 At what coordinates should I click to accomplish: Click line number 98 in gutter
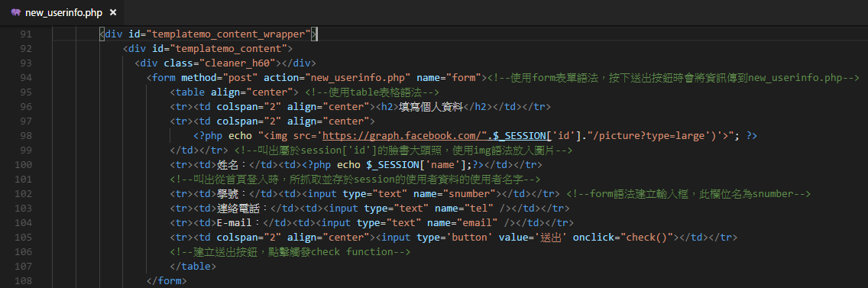click(x=25, y=136)
